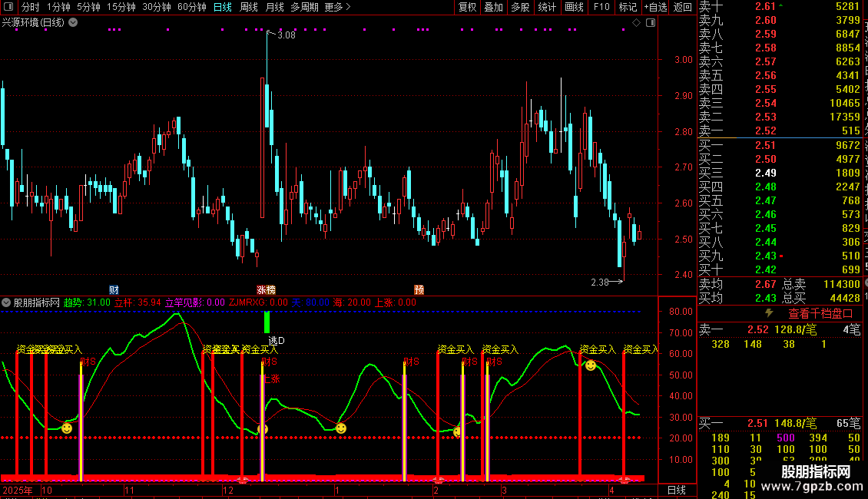Toggle the sidebar panel icon at top-left
The width and height of the screenshot is (868, 499).
[8, 7]
